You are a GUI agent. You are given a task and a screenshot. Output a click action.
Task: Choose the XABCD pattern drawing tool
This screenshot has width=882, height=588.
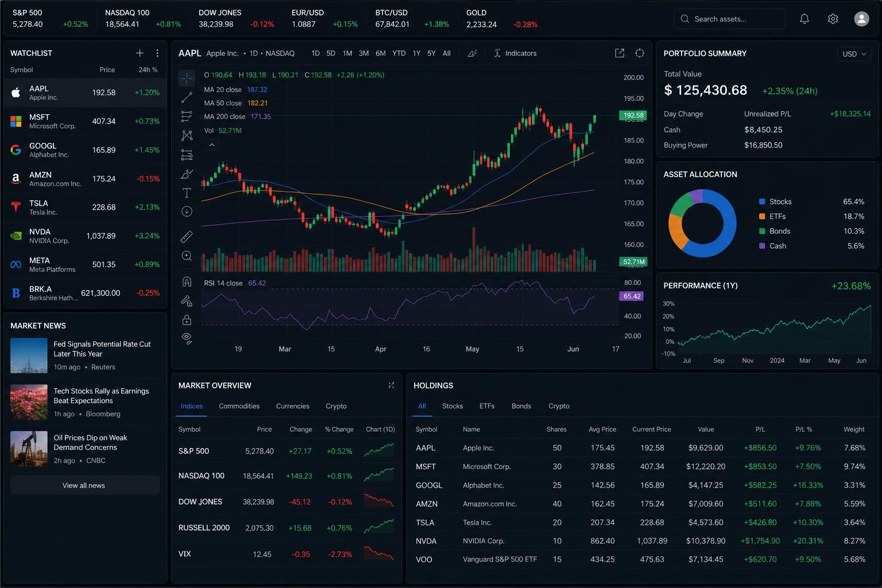coord(187,136)
